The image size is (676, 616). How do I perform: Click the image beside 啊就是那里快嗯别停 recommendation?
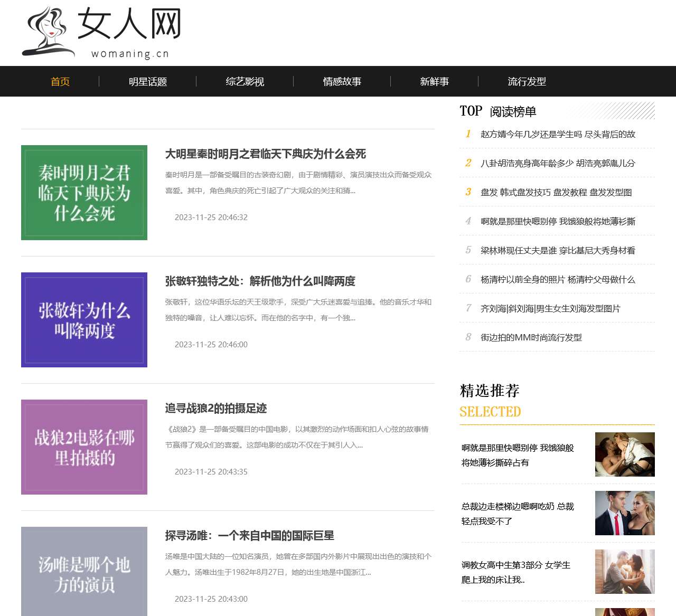[x=625, y=454]
